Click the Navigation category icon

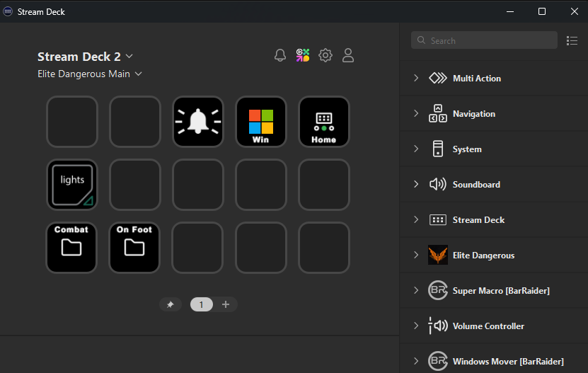click(437, 113)
